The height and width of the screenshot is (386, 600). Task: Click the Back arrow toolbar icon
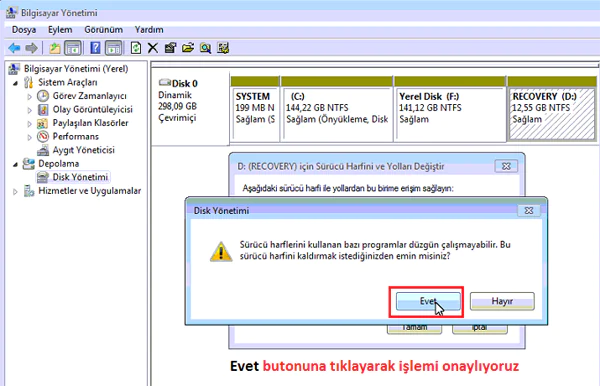pyautogui.click(x=14, y=48)
